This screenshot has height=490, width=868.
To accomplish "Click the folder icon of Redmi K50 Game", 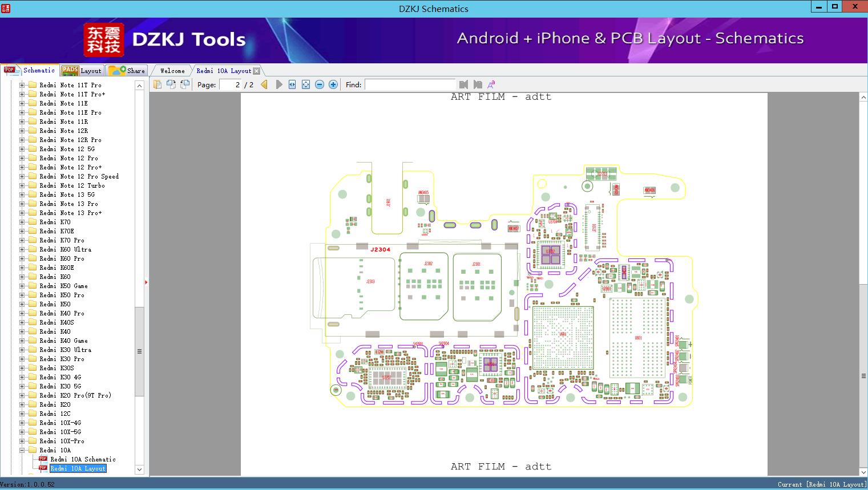I will click(33, 286).
